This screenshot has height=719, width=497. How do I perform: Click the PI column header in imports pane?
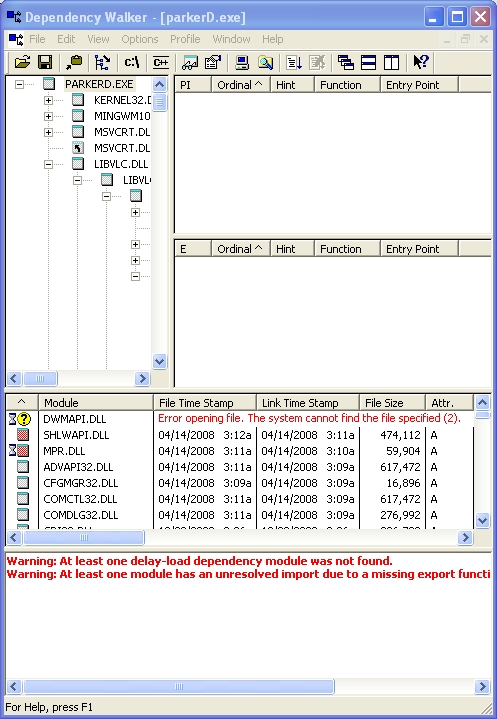click(x=193, y=85)
